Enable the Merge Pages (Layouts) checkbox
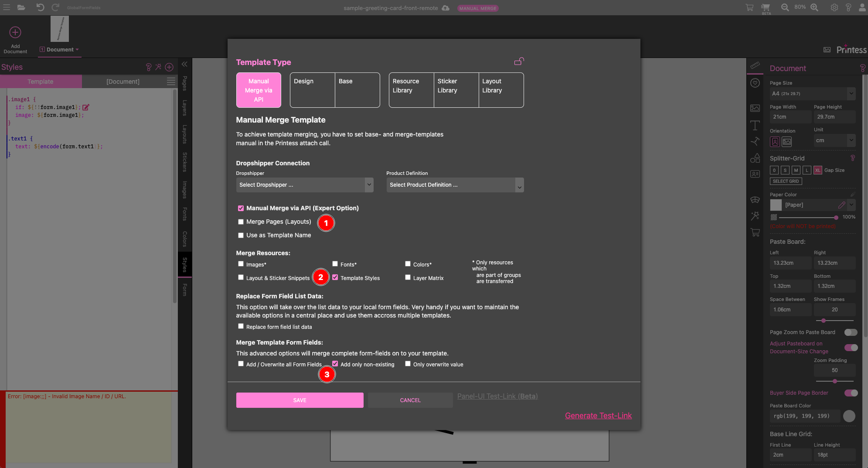The width and height of the screenshot is (868, 468). tap(241, 222)
